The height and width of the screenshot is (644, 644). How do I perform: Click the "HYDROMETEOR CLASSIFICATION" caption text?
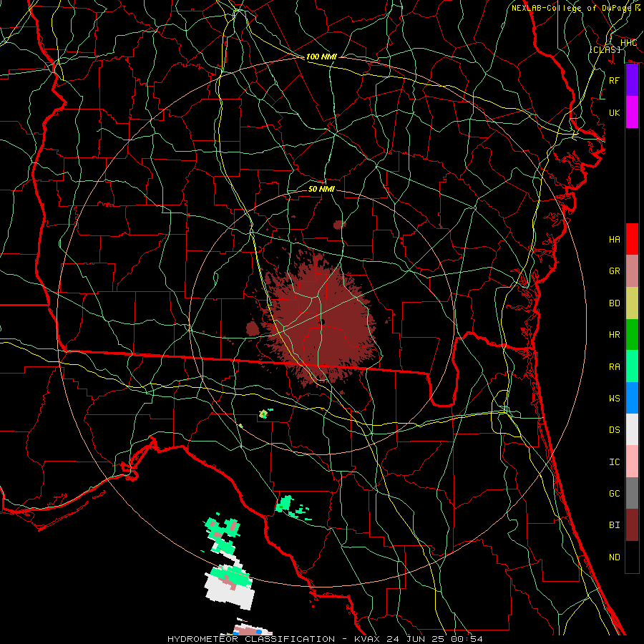[251, 639]
